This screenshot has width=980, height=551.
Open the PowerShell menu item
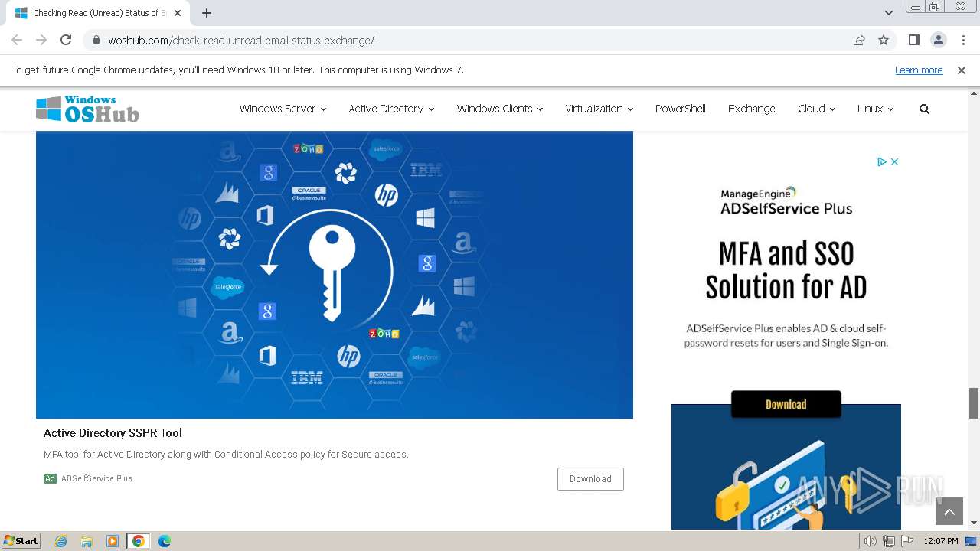(680, 109)
